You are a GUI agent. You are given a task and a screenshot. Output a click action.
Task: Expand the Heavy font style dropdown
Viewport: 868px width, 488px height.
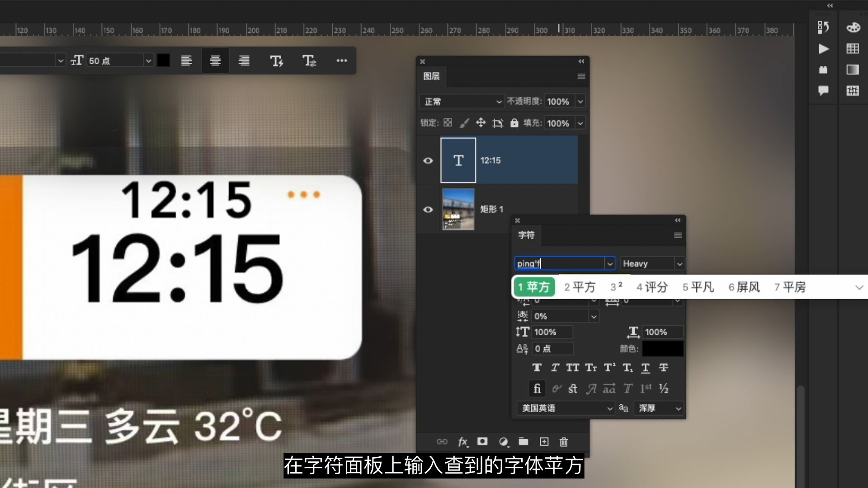(x=679, y=263)
